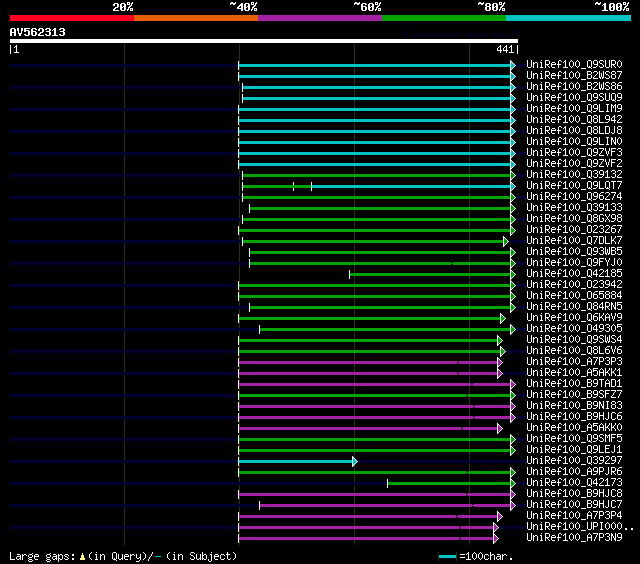
Task: Click the purple arrowhead of the A7P3N9 alignment
Action: point(496,539)
